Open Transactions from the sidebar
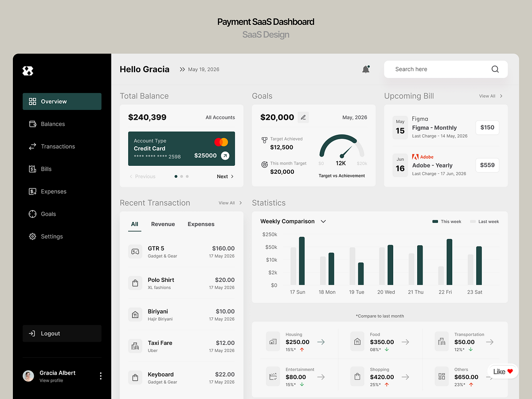Viewport: 532px width, 399px height. click(x=32, y=146)
